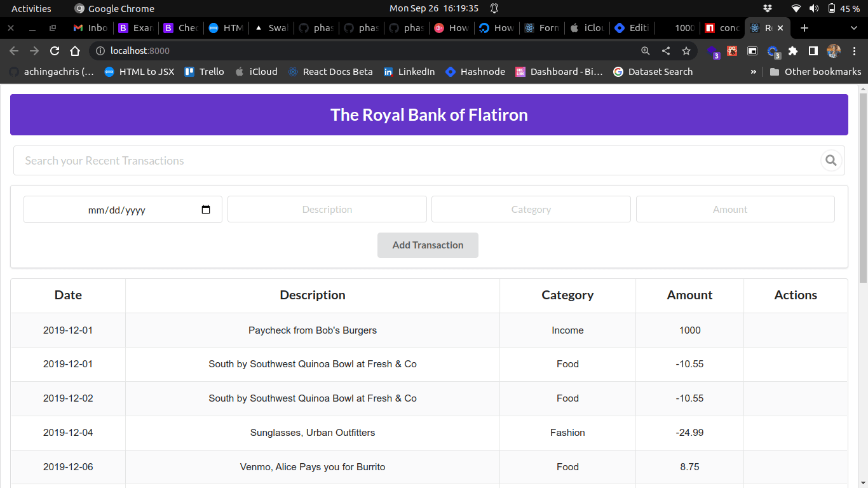This screenshot has width=868, height=488.
Task: Switch to the Gmail Inbox tab
Action: click(x=90, y=28)
